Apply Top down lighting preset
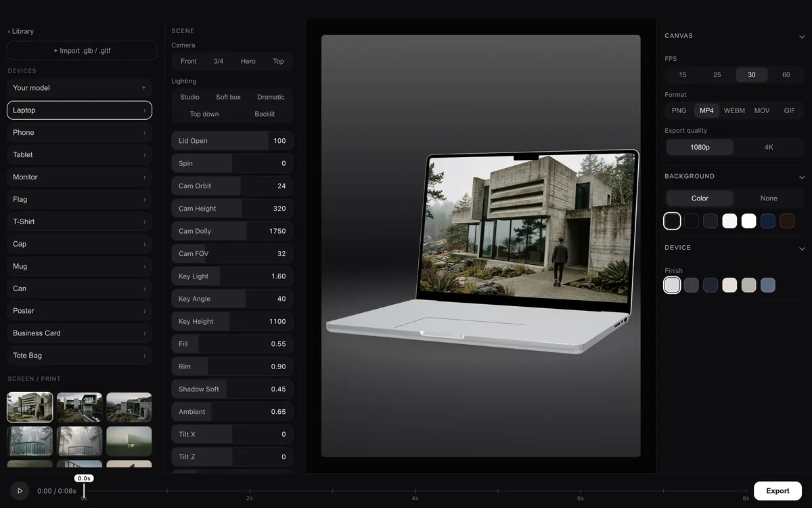 [x=204, y=114]
